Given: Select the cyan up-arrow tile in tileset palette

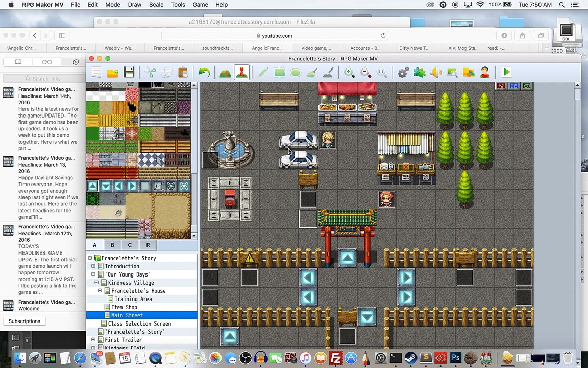Looking at the screenshot, I should pyautogui.click(x=93, y=186).
